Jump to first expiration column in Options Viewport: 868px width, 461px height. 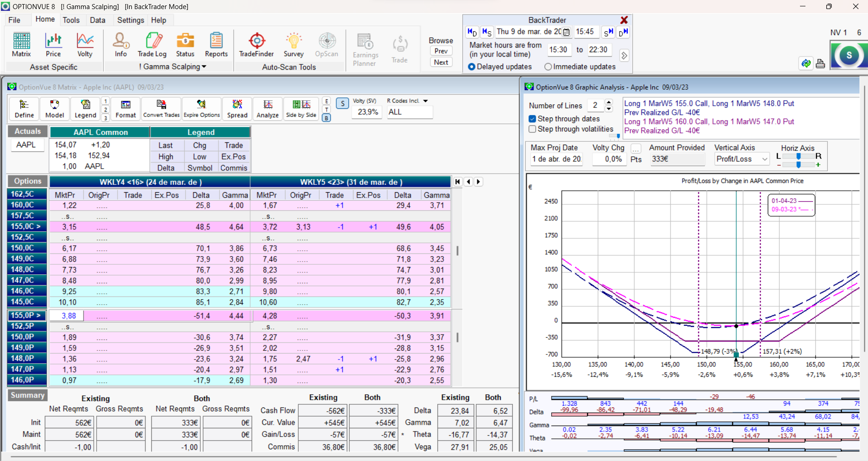click(x=457, y=182)
